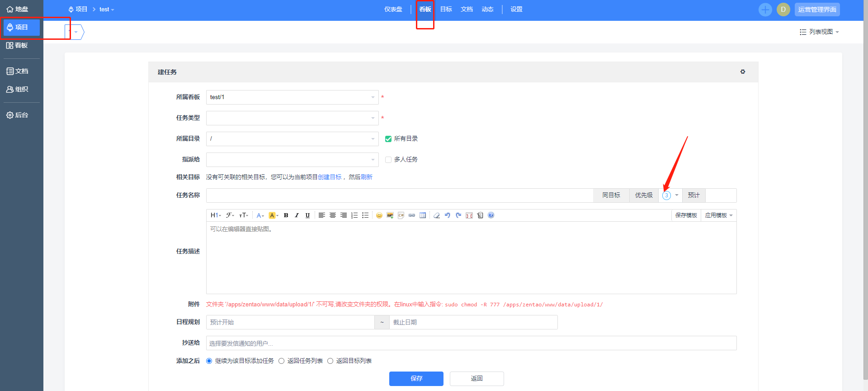The width and height of the screenshot is (868, 391).
Task: Open the editor help icon
Action: (491, 215)
